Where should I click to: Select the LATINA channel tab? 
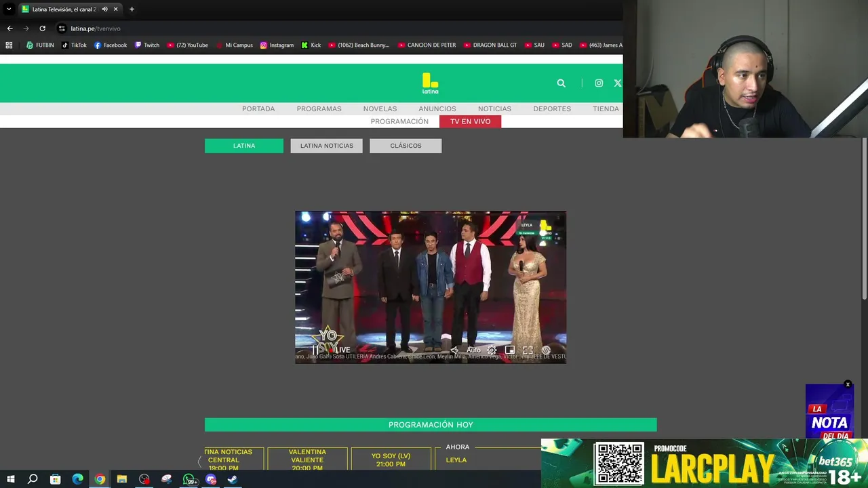click(244, 146)
